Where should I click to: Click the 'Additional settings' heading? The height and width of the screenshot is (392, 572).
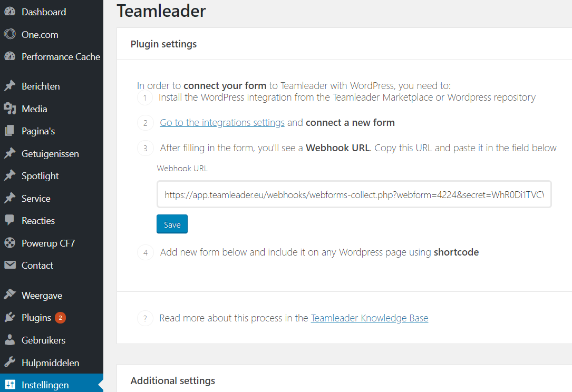(x=173, y=380)
